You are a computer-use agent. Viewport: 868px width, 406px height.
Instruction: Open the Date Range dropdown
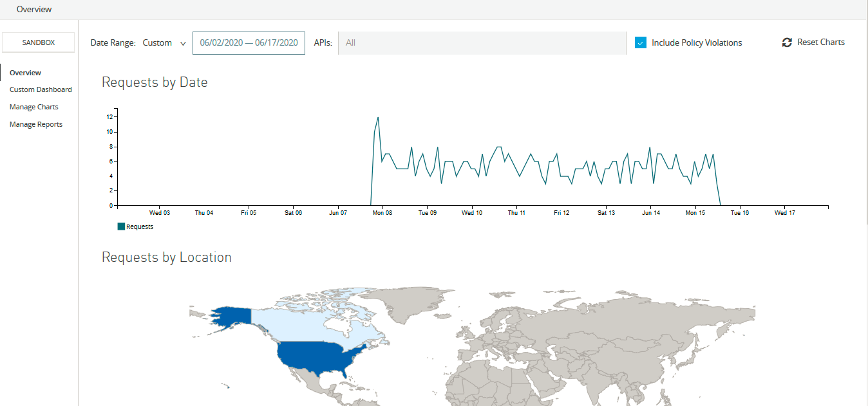164,42
